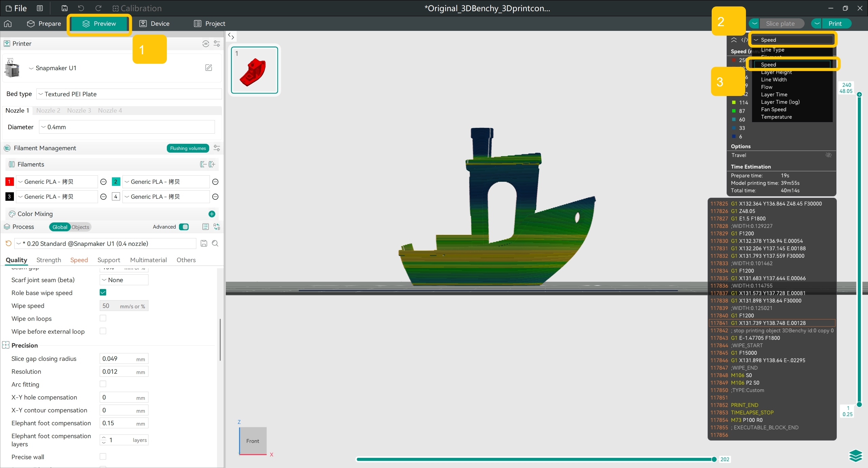The image size is (868, 468).
Task: Open filament 1 options ellipsis button
Action: coord(103,182)
